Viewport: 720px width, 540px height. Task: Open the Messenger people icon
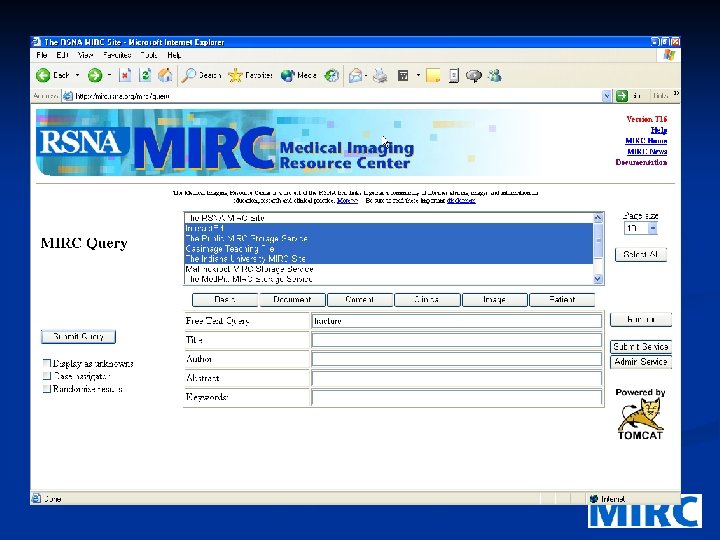point(495,75)
